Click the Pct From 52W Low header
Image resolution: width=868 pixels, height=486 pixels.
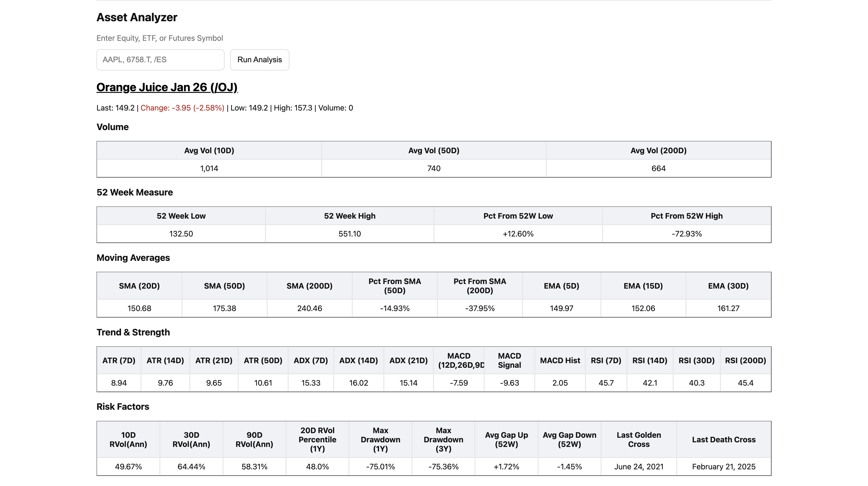click(x=518, y=216)
